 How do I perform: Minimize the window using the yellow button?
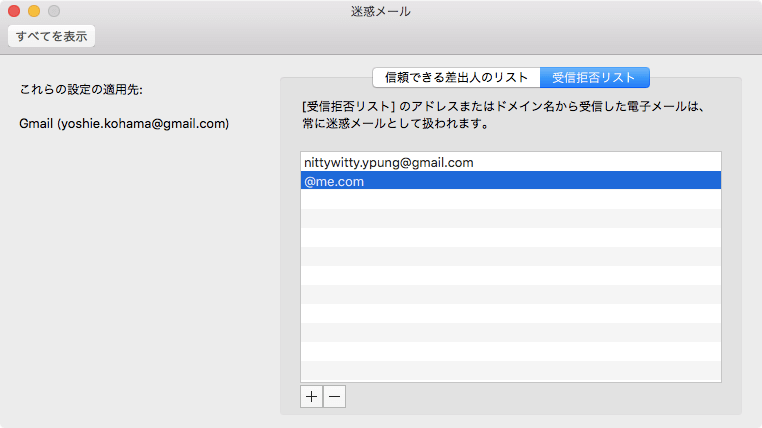pyautogui.click(x=34, y=11)
